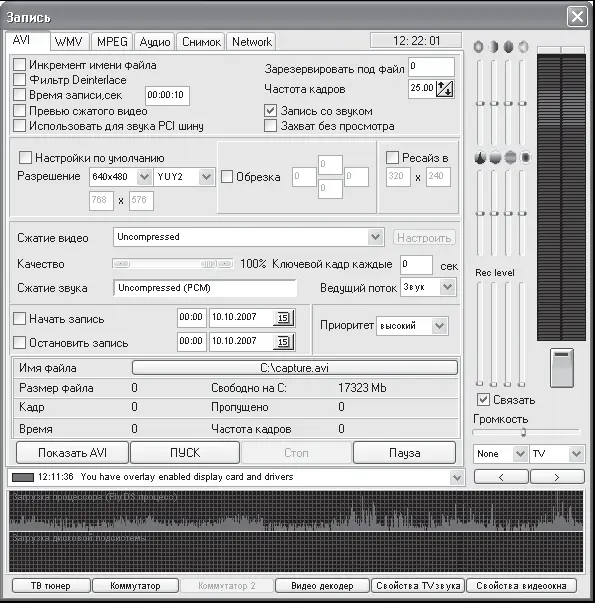This screenshot has width=595, height=603.
Task: Enable the Фильтр Deinterlace checkbox
Action: click(x=20, y=80)
